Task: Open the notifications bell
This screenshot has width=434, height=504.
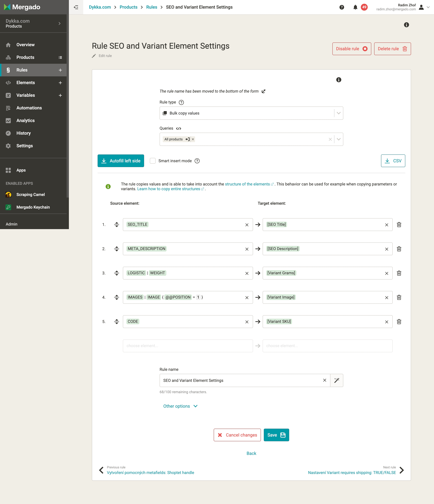Action: tap(355, 7)
